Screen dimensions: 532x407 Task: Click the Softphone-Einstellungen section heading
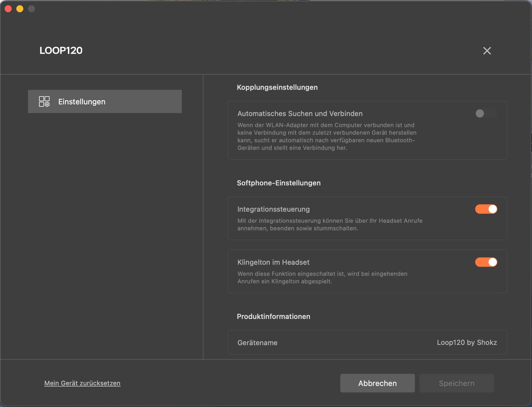point(279,183)
